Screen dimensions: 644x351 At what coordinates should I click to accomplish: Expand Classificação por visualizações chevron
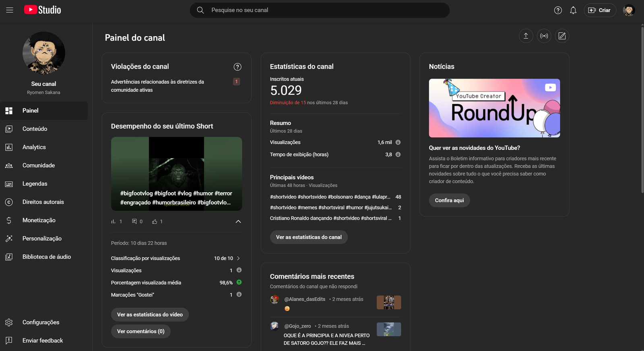click(x=238, y=258)
